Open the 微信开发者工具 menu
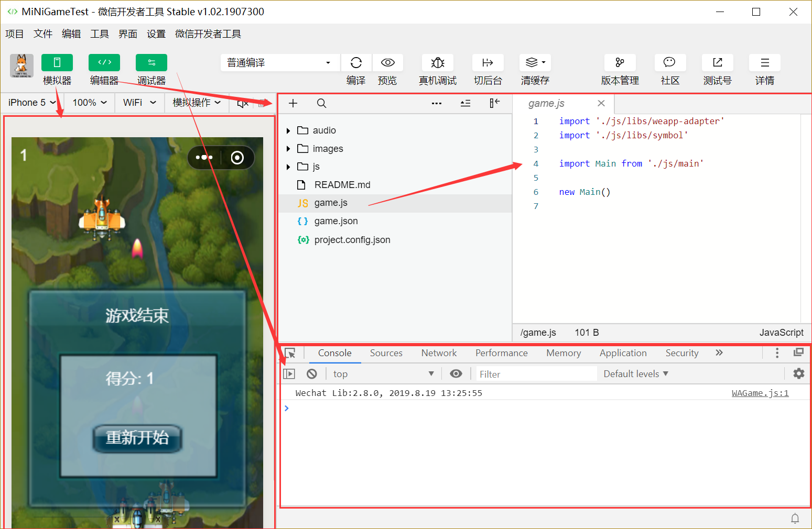Image resolution: width=812 pixels, height=529 pixels. click(208, 34)
